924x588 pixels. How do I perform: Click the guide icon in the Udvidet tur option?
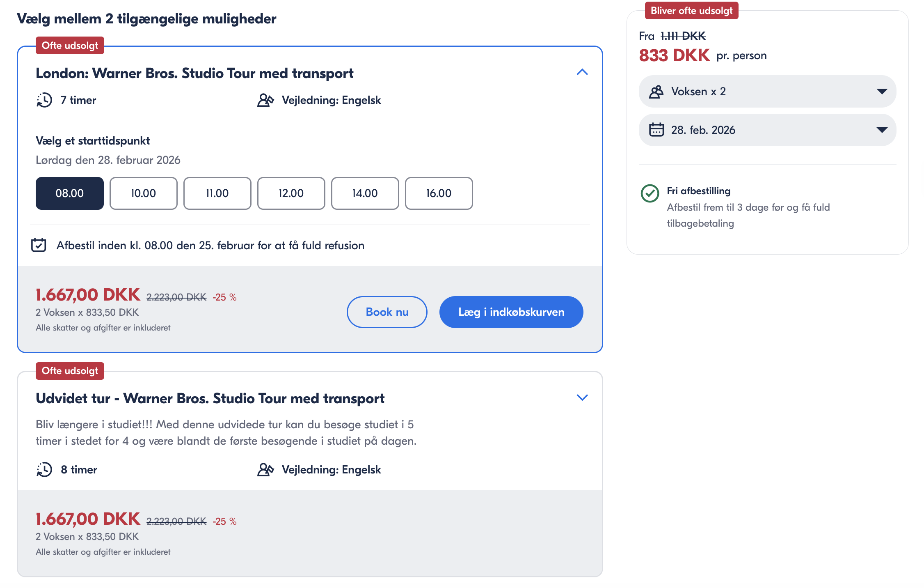point(265,469)
